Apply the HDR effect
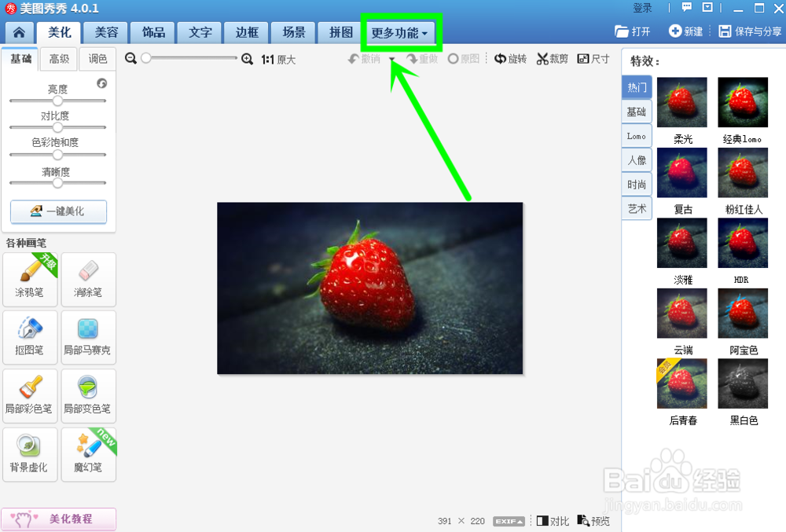 [743, 243]
